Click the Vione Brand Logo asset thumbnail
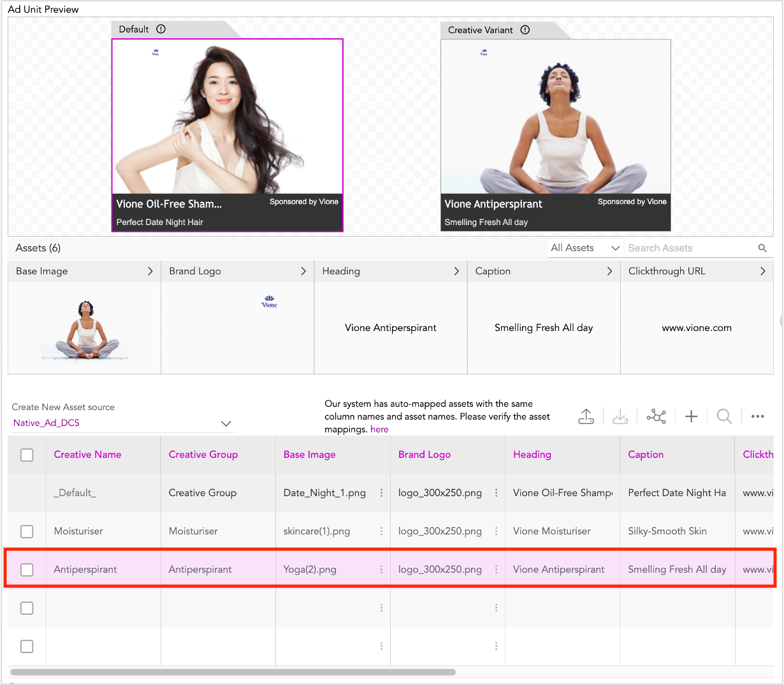This screenshot has width=784, height=685. coord(269,302)
